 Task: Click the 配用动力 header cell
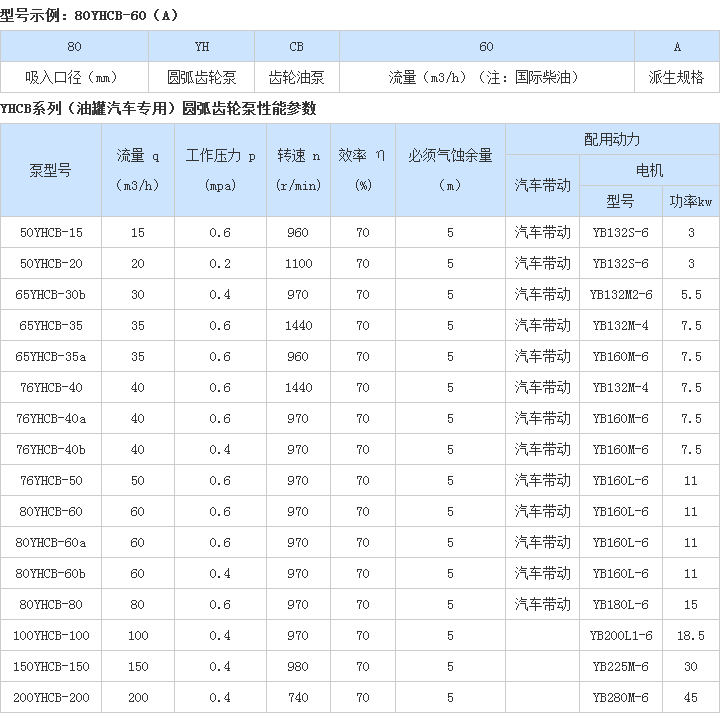tap(612, 139)
